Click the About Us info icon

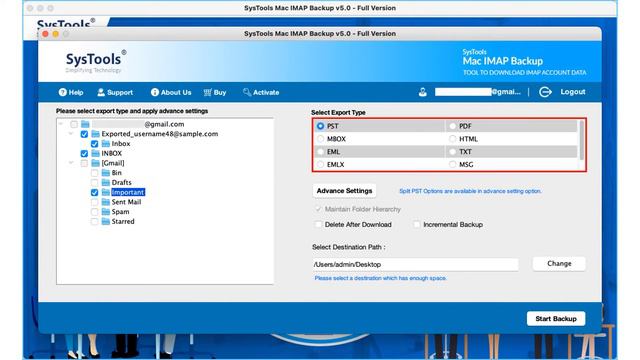(155, 92)
